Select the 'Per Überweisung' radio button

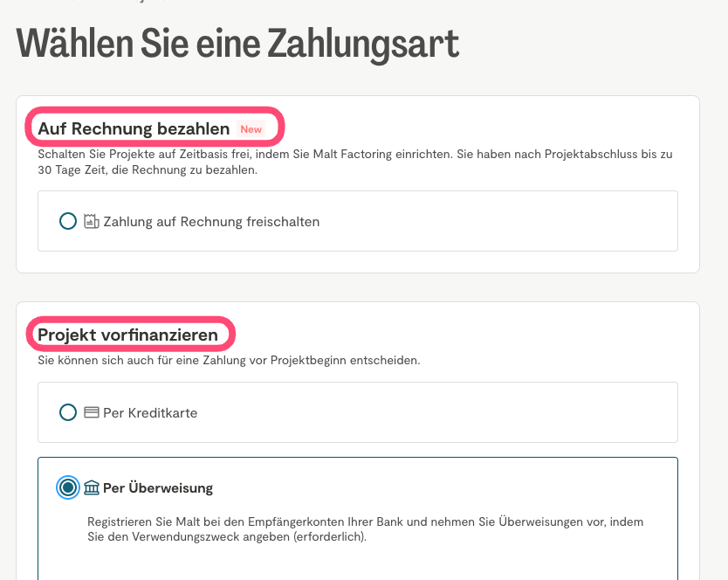coord(68,487)
